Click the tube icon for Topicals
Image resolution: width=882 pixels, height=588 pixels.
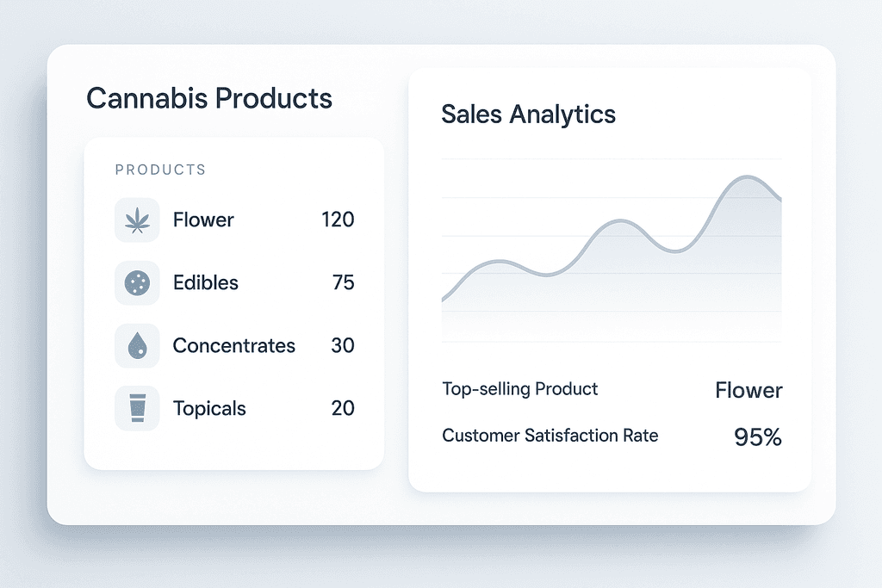(x=137, y=408)
